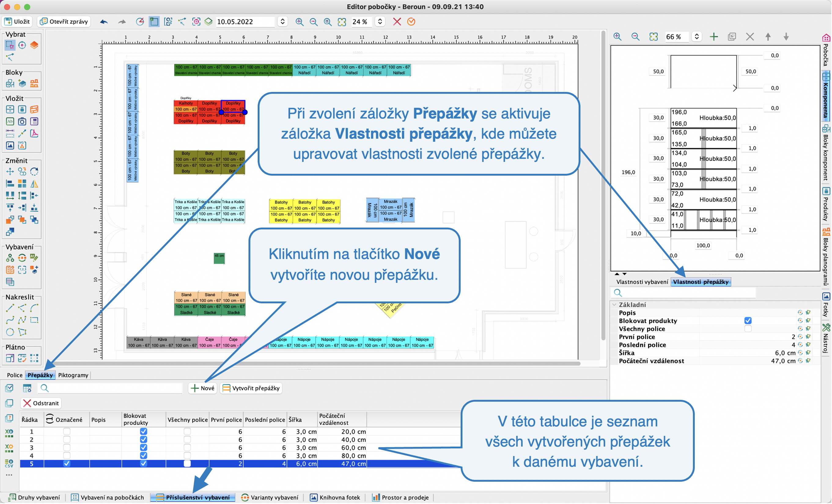Viewport: 832px width, 504px height.
Task: Zoom out on the main canvas
Action: 313,22
